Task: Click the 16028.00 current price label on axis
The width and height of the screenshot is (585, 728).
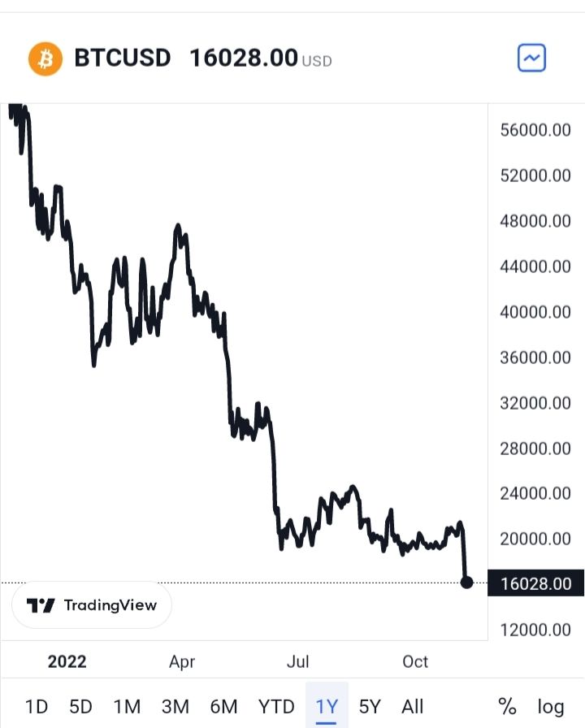Action: pyautogui.click(x=535, y=583)
